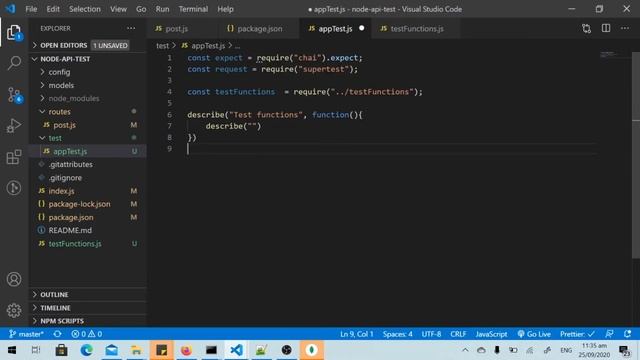
Task: Open the Run and Debug view
Action: click(14, 126)
